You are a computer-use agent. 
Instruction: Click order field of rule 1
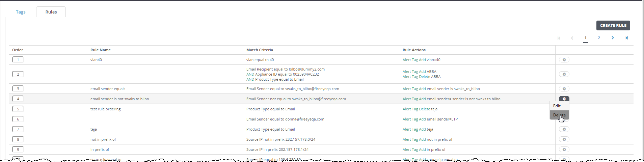[x=18, y=60]
